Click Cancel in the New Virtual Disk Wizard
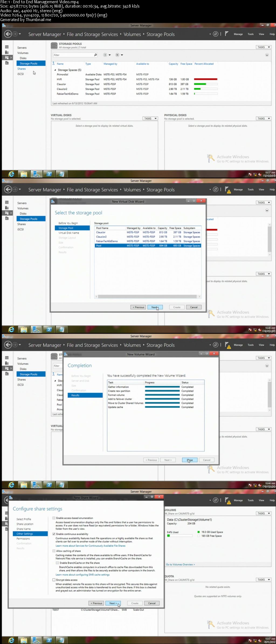 pos(194,307)
